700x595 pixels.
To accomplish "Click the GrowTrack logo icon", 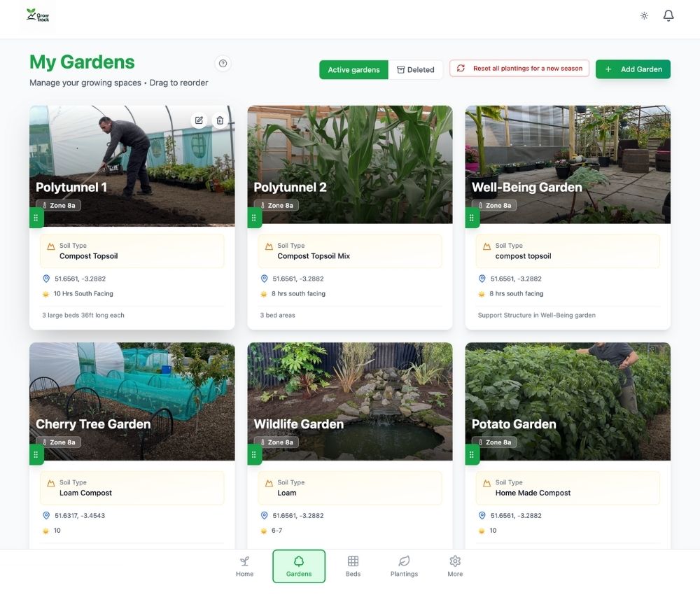I will click(x=38, y=15).
